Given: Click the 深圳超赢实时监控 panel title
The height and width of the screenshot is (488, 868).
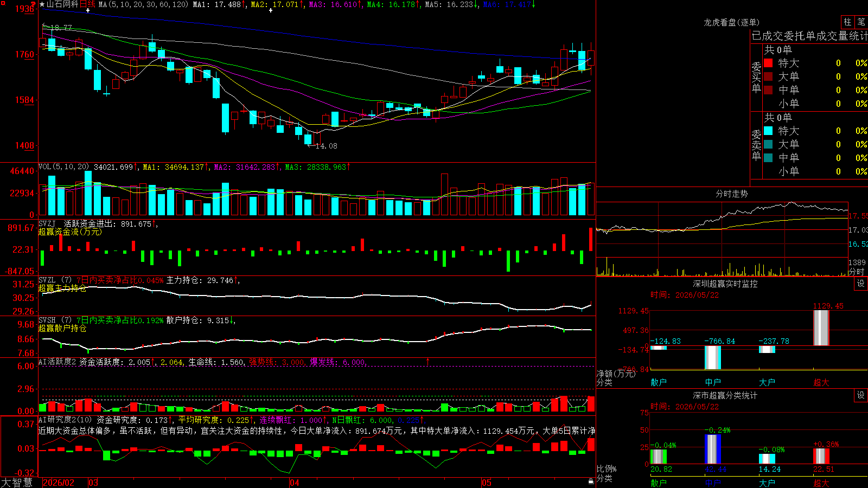Looking at the screenshot, I should coord(725,284).
